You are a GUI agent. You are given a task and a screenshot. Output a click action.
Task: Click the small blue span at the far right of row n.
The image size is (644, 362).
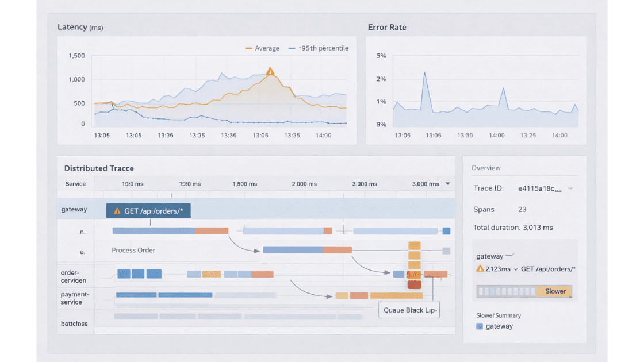[446, 231]
